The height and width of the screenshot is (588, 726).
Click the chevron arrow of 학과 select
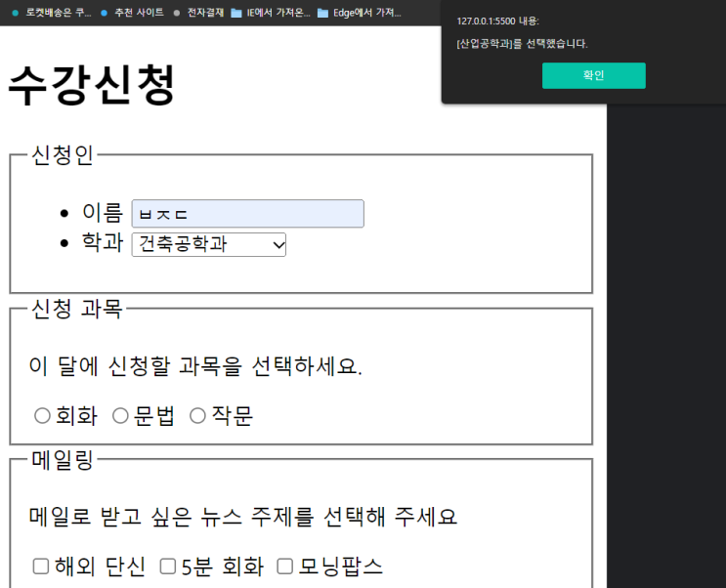(278, 245)
